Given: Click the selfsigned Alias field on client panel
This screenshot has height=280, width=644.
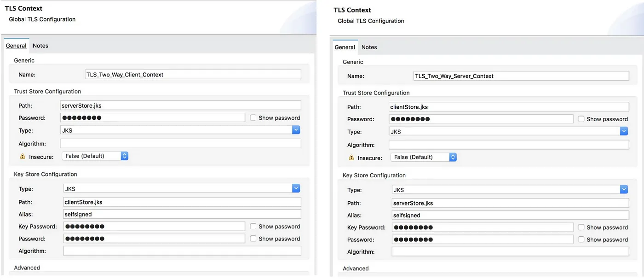Looking at the screenshot, I should click(x=181, y=214).
